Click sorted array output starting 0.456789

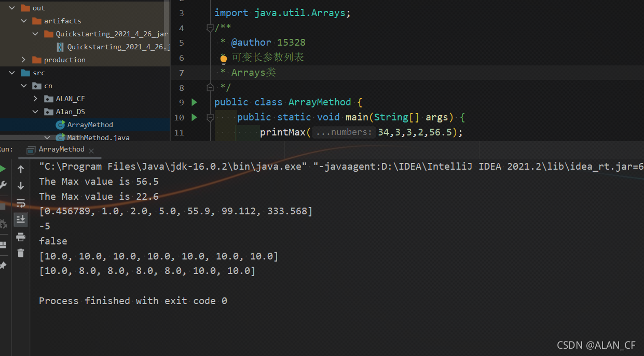tap(176, 211)
